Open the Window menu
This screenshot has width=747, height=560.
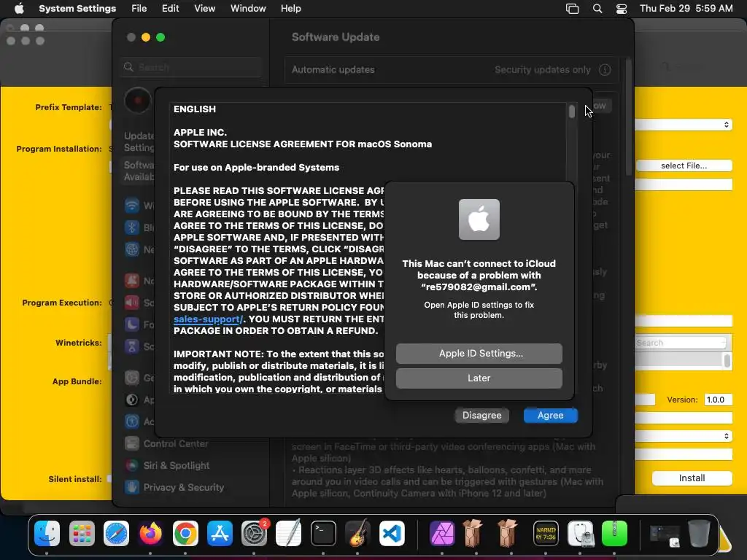248,9
